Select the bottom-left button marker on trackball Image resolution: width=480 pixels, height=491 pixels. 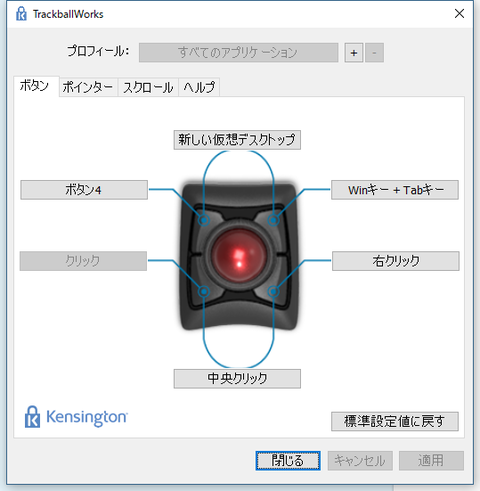click(204, 291)
